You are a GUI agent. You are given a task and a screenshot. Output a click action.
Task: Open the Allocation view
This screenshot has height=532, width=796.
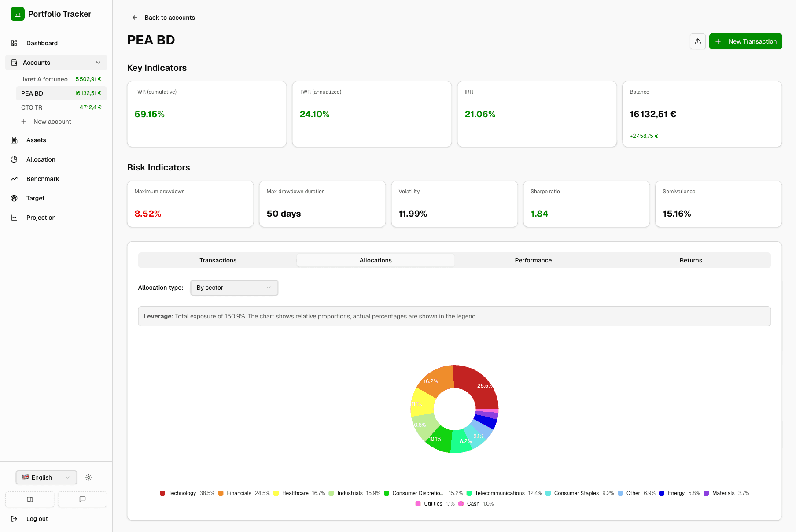pyautogui.click(x=41, y=159)
